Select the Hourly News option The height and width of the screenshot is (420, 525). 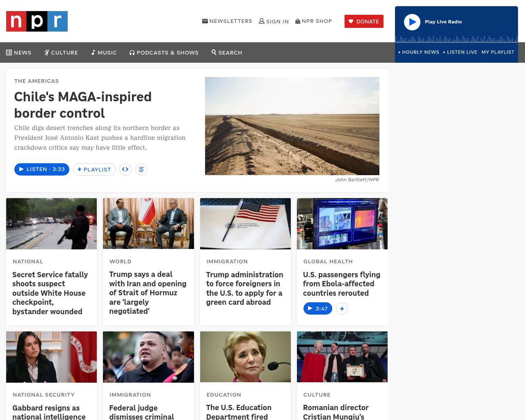[x=419, y=52]
